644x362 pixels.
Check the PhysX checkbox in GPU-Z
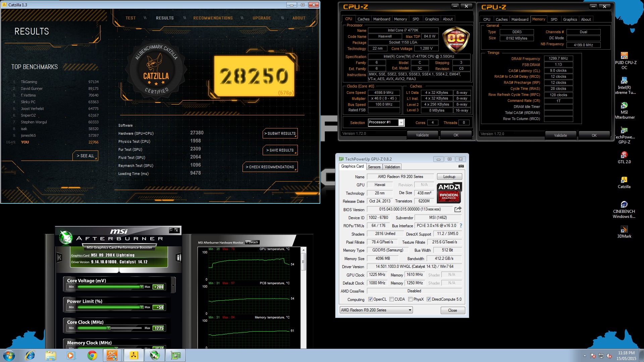click(x=410, y=299)
